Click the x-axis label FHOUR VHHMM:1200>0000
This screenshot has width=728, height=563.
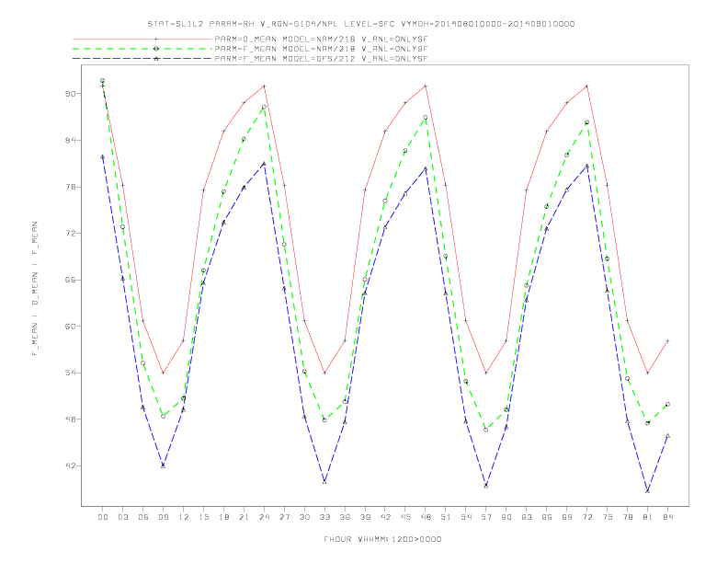click(x=382, y=539)
